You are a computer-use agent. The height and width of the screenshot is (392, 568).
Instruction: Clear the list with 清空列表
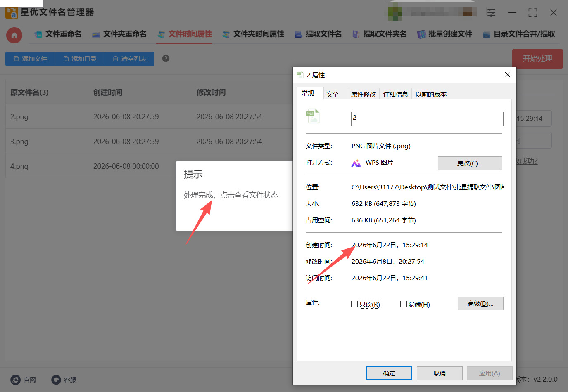tap(129, 59)
